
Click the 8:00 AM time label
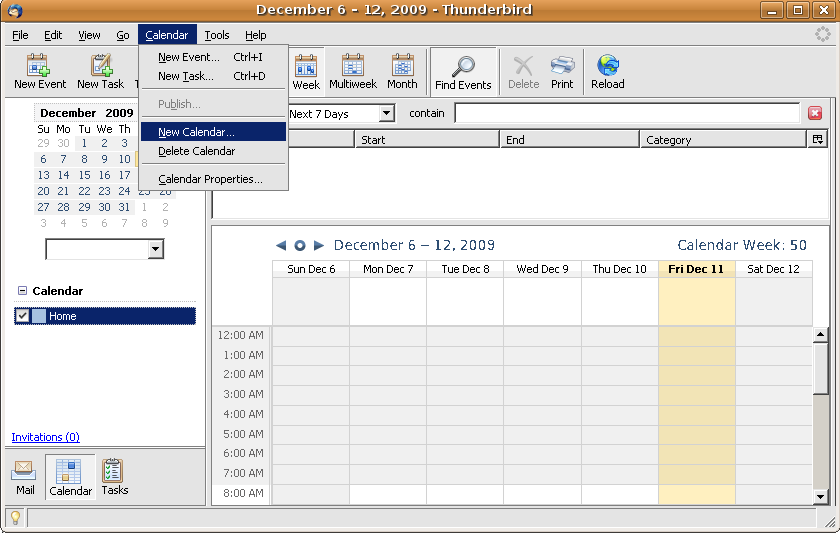(x=243, y=493)
